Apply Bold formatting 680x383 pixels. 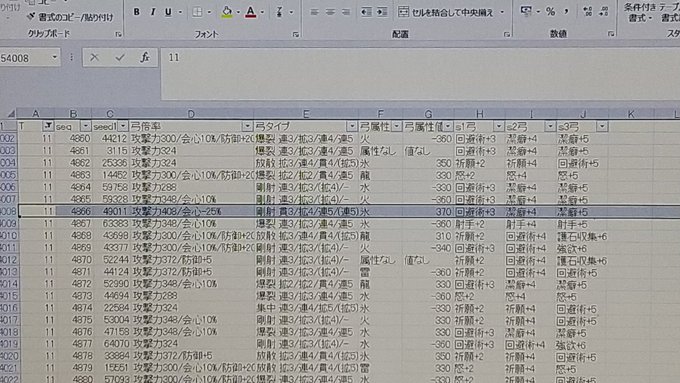tap(136, 12)
